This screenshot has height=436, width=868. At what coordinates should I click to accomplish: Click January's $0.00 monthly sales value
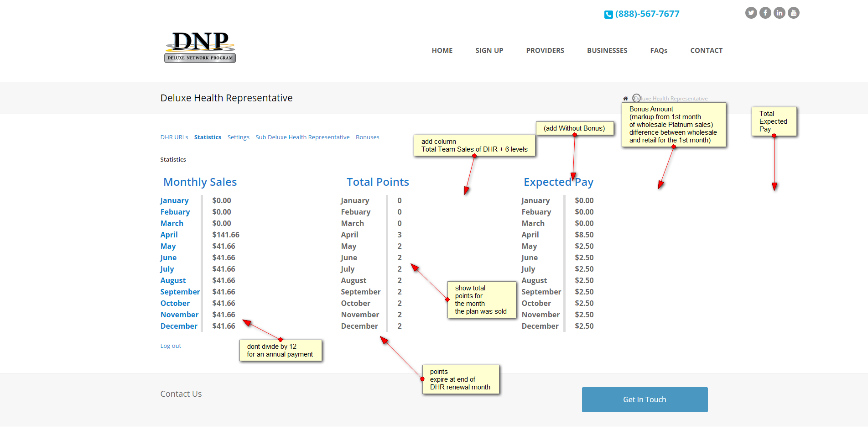(222, 201)
